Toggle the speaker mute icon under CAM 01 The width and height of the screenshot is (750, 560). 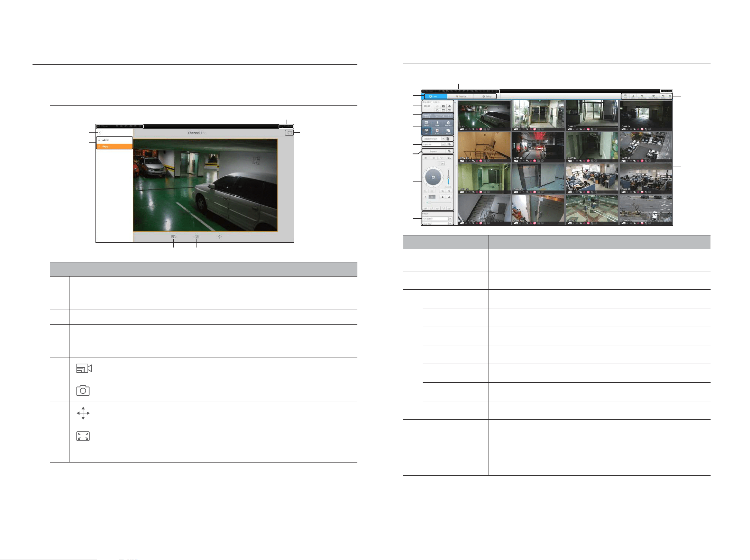click(466, 129)
